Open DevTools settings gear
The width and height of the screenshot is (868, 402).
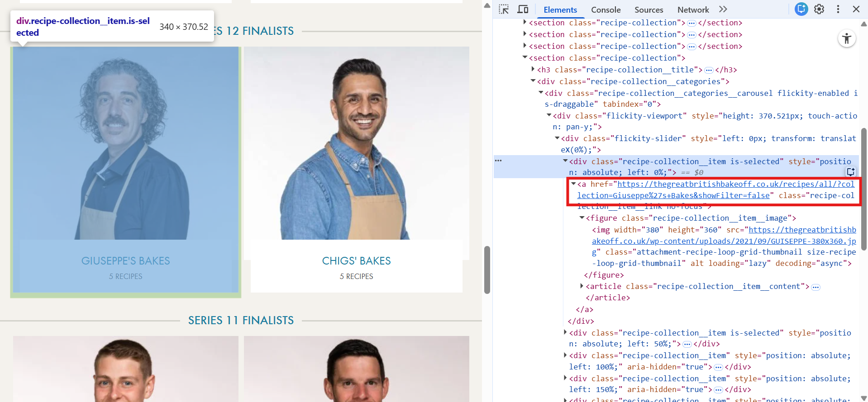tap(819, 9)
